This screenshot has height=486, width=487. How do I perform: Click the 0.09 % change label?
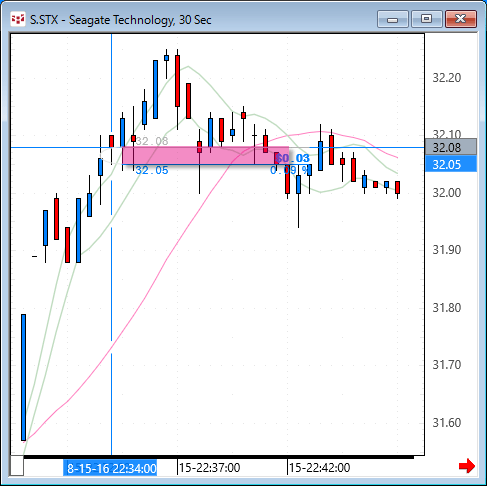click(x=289, y=170)
